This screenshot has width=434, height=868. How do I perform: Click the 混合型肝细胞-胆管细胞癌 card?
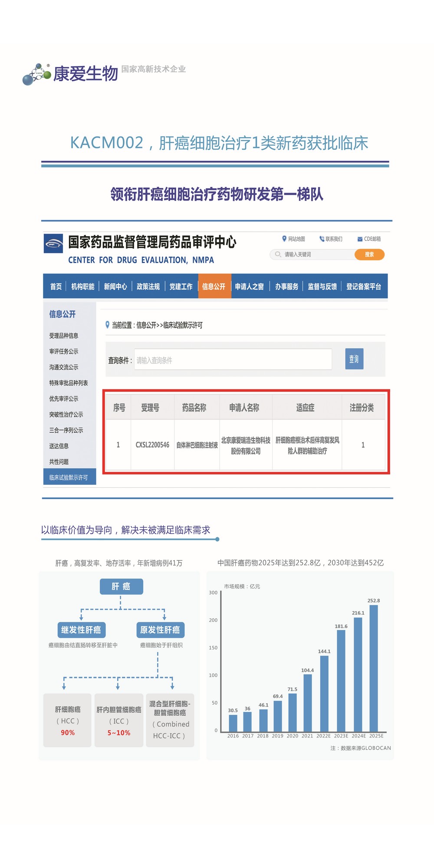click(x=170, y=720)
